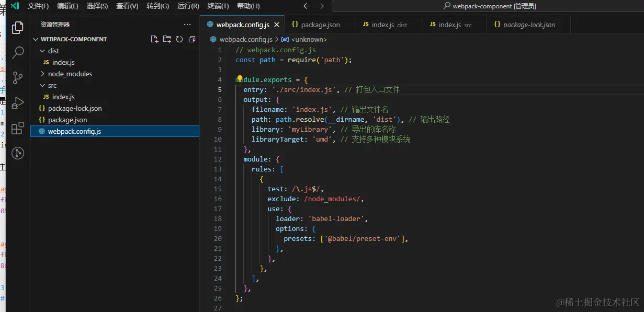Viewport: 644px width, 312px height.
Task: Select the webpack.config.js tab
Action: 243,25
